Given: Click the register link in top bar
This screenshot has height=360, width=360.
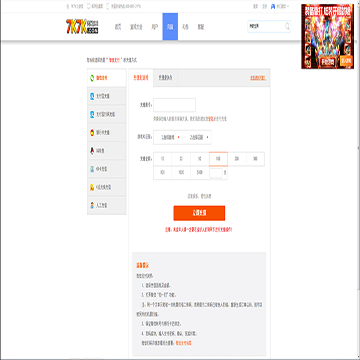Looking at the screenshot, I should pos(265,6).
